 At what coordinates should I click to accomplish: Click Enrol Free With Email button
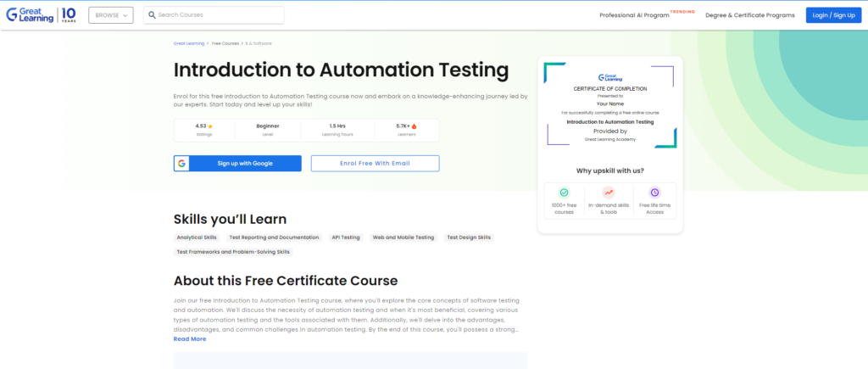(375, 163)
